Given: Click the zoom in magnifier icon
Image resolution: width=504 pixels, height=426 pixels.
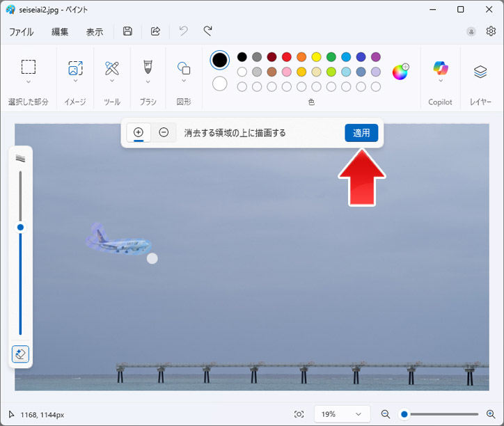Looking at the screenshot, I should click(491, 414).
